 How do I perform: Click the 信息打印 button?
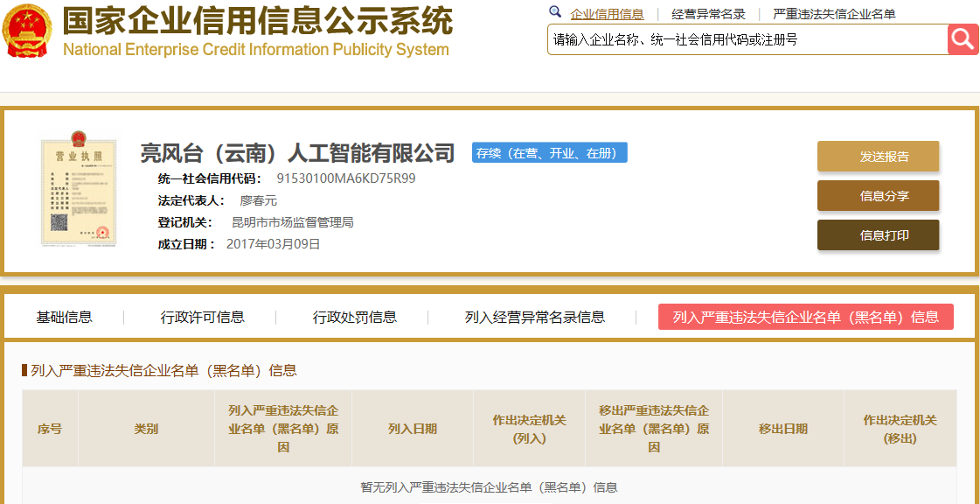click(x=878, y=235)
